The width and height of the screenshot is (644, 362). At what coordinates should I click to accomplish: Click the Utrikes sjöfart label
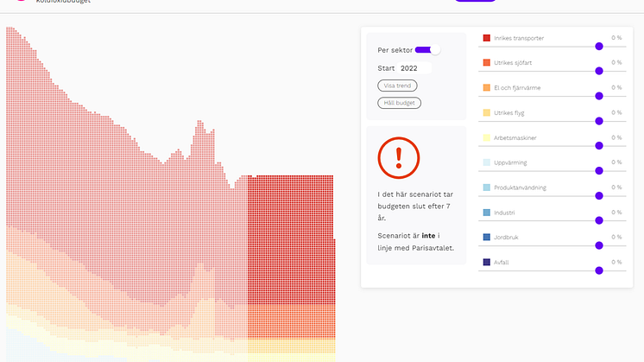[x=513, y=63]
